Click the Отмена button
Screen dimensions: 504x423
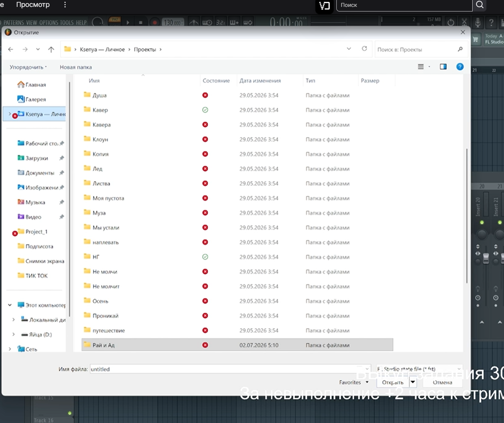pyautogui.click(x=442, y=382)
